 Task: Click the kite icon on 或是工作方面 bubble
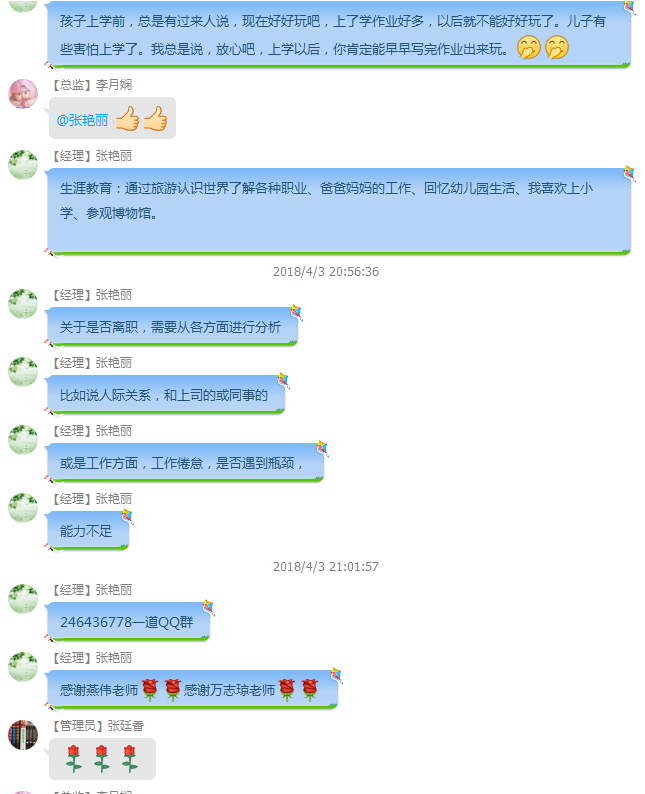pos(322,448)
